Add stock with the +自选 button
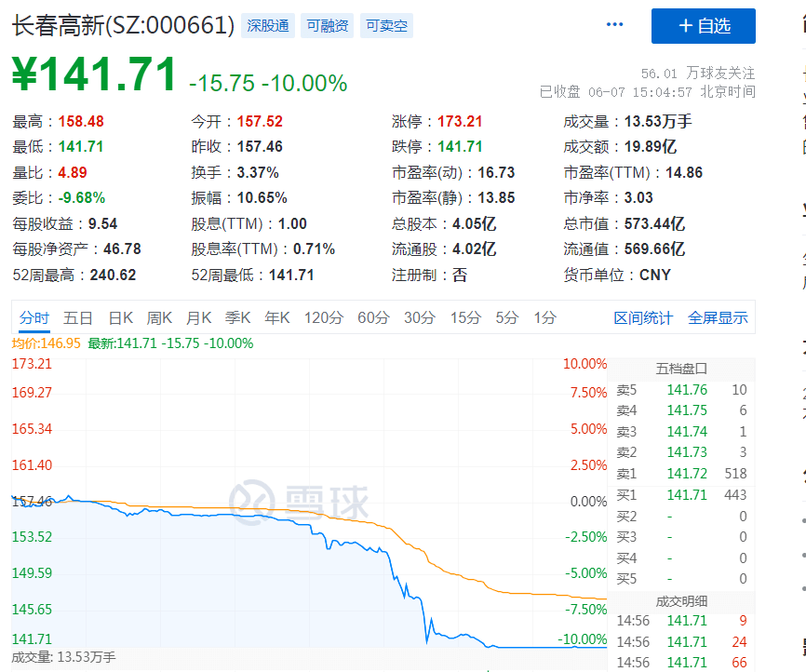806x672 pixels. coord(704,26)
